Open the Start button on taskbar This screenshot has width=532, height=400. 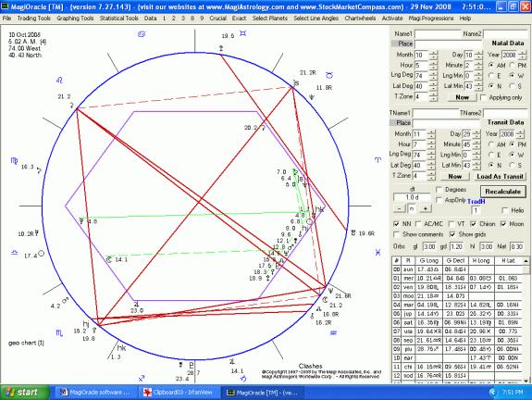point(24,393)
